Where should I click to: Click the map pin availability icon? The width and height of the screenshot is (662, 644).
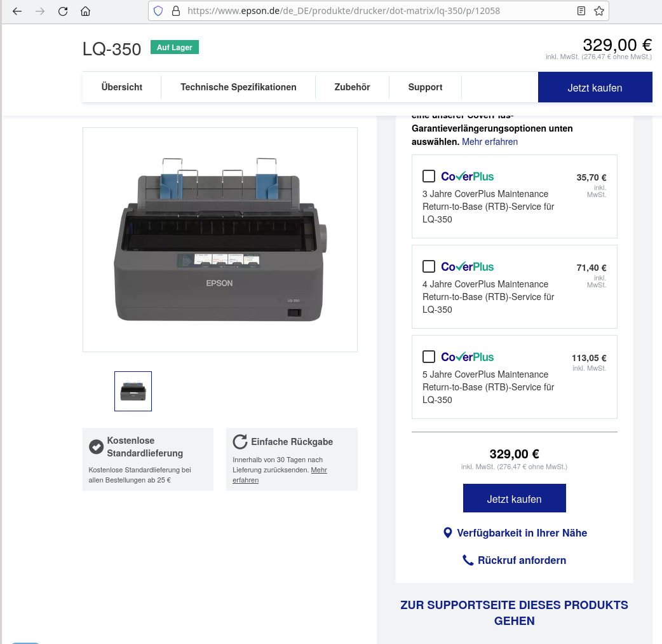448,533
